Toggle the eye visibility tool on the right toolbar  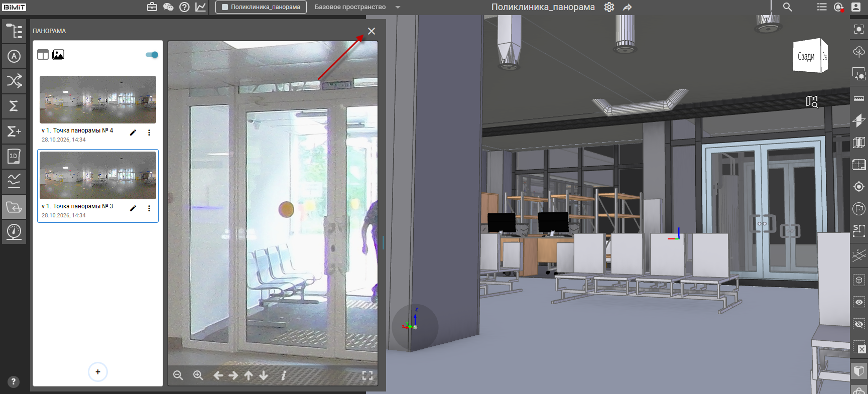pos(859,302)
